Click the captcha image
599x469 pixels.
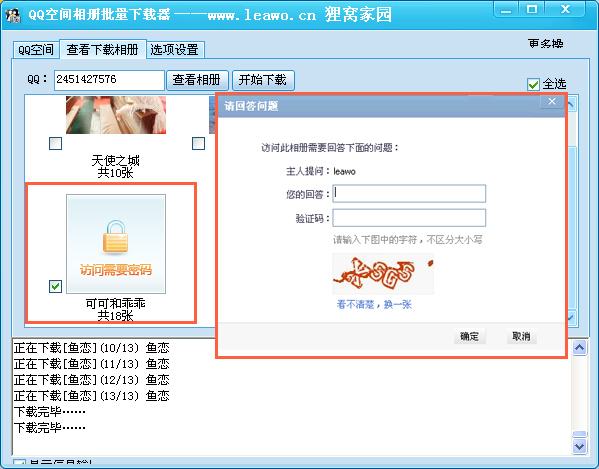(383, 273)
